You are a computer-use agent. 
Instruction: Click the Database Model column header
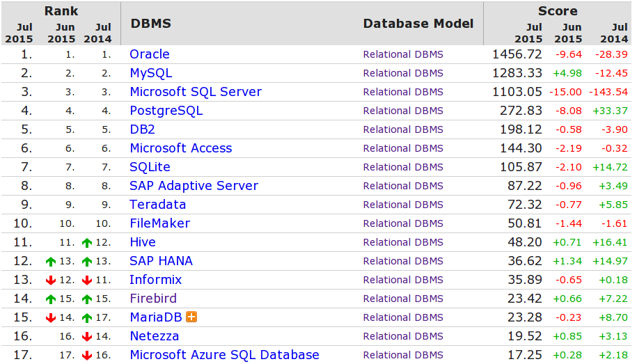pos(418,24)
